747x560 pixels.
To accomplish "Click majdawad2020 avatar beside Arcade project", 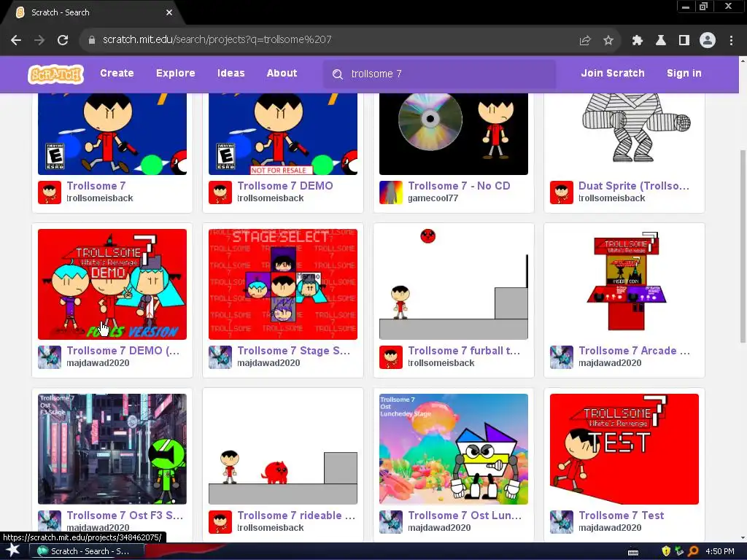I will click(x=562, y=357).
